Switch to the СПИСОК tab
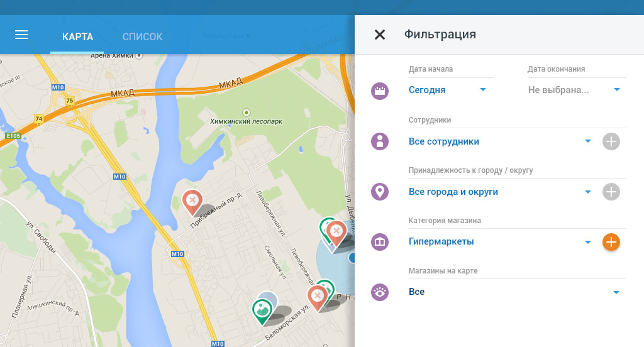Viewport: 644px width, 347px height. click(x=143, y=36)
